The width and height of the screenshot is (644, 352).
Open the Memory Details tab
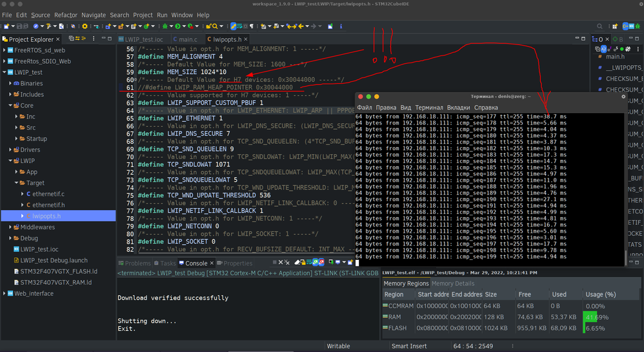(453, 284)
